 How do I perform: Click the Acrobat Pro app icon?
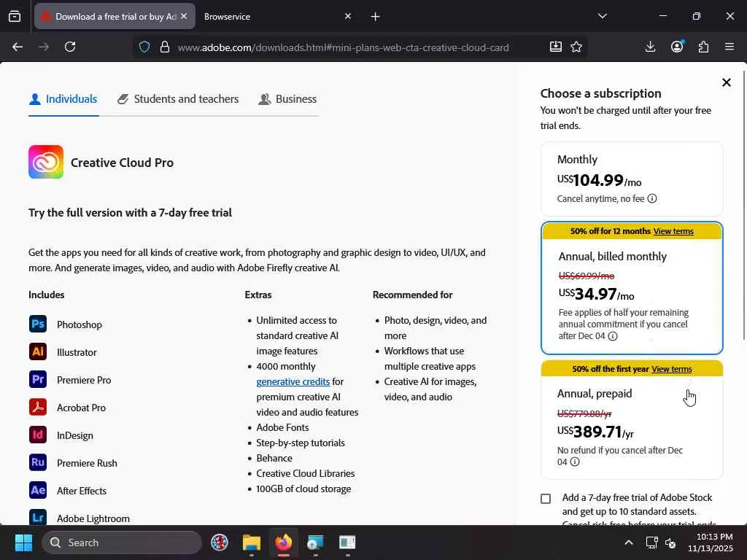pyautogui.click(x=38, y=408)
